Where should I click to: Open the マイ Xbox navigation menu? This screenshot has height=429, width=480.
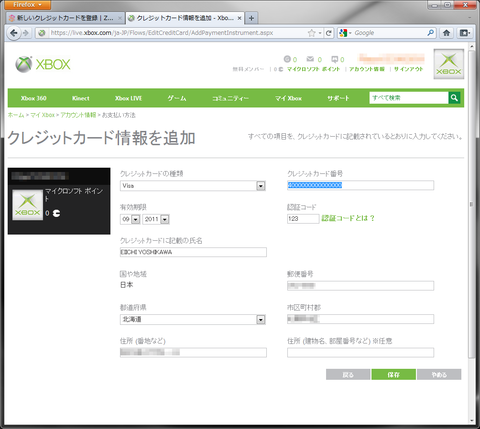(x=288, y=98)
